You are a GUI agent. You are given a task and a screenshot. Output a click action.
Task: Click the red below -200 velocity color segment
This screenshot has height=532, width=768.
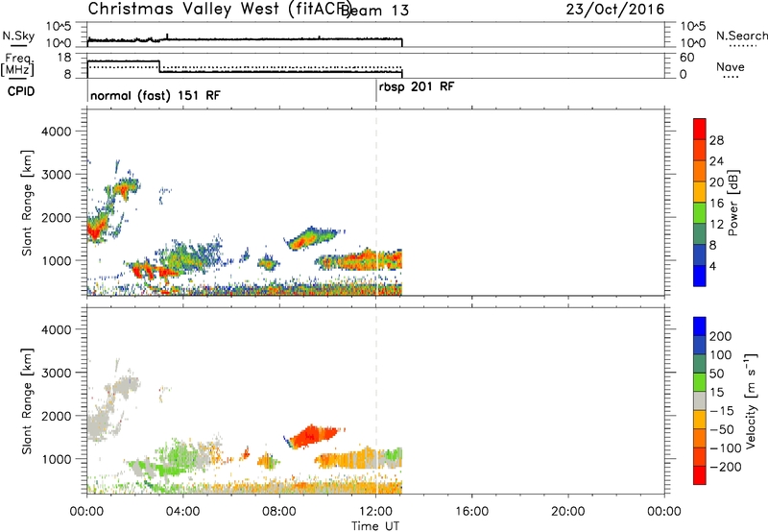[x=700, y=475]
